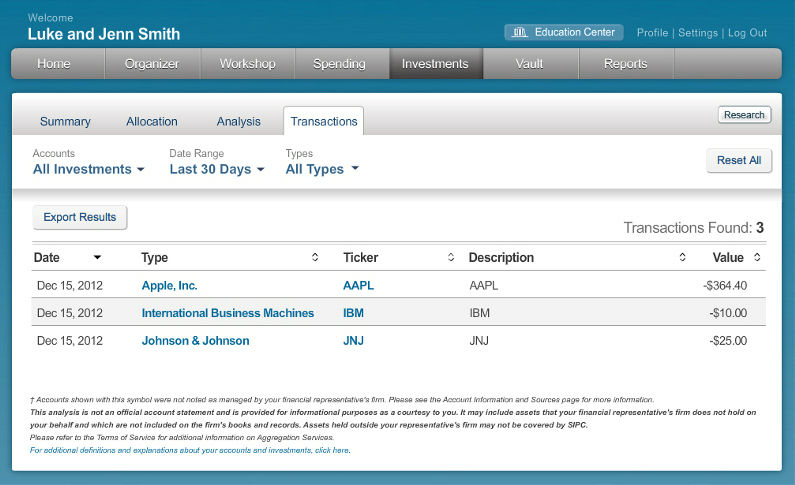795x485 pixels.
Task: Click the Export Results button
Action: point(80,217)
